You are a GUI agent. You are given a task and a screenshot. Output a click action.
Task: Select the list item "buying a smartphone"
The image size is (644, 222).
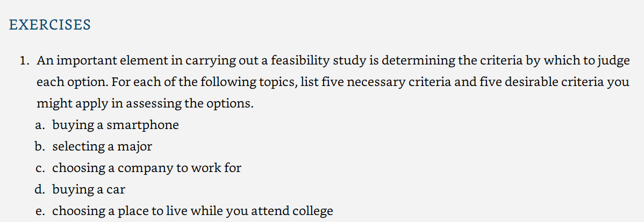click(x=116, y=125)
